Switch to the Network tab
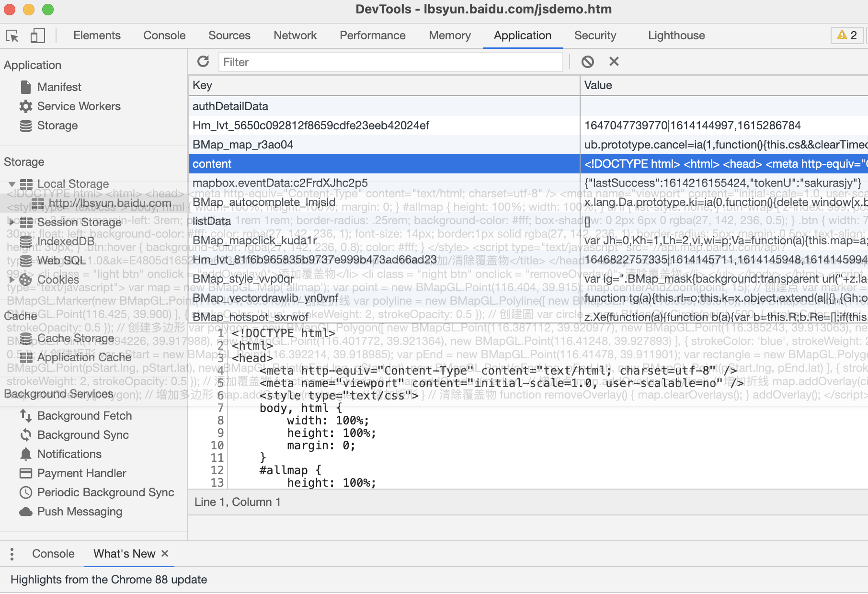Screen dimensions: 868x594 pyautogui.click(x=295, y=35)
